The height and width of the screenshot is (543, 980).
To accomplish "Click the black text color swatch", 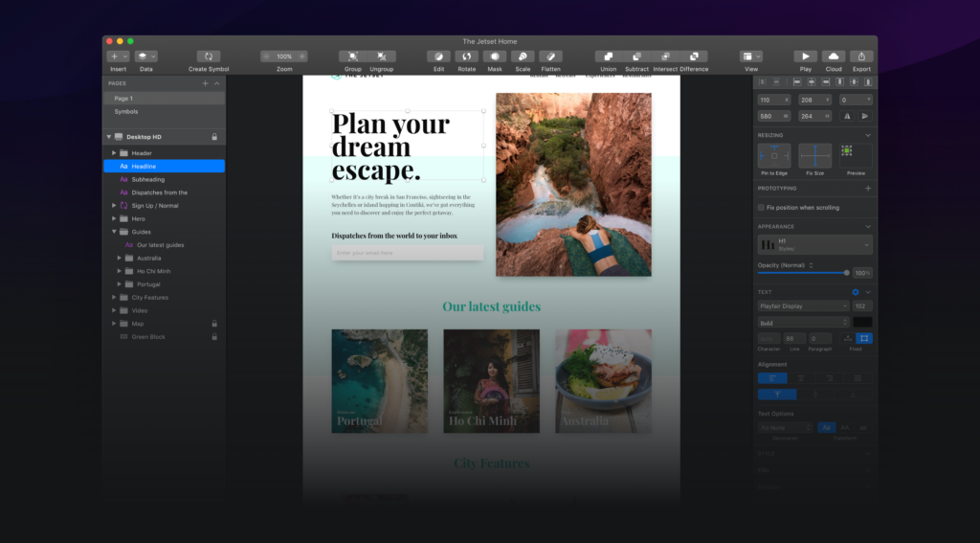I will [862, 323].
